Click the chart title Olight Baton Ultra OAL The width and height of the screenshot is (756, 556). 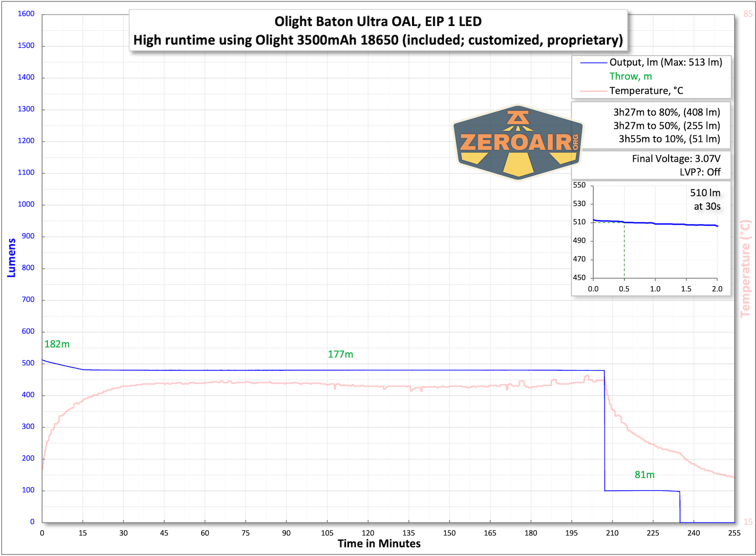click(x=378, y=21)
